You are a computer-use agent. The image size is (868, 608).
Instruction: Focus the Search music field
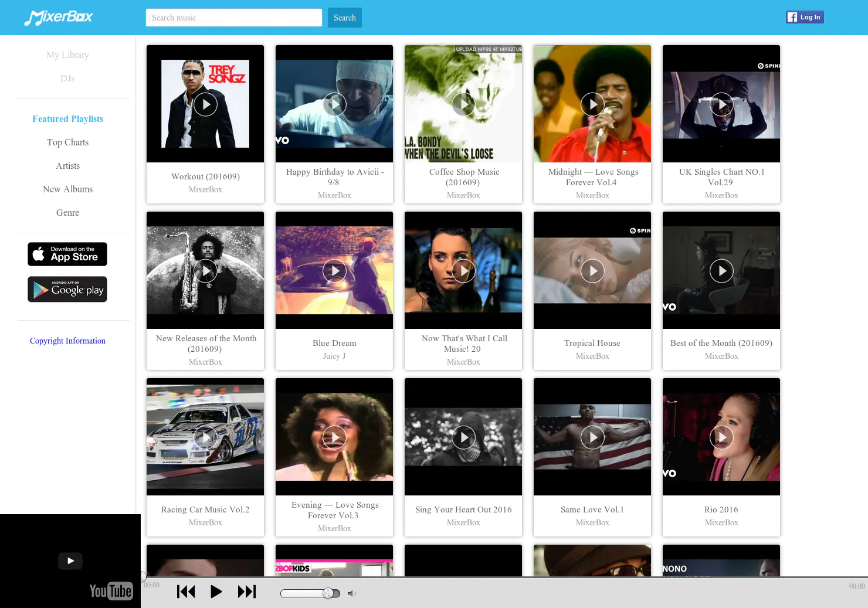click(x=234, y=18)
